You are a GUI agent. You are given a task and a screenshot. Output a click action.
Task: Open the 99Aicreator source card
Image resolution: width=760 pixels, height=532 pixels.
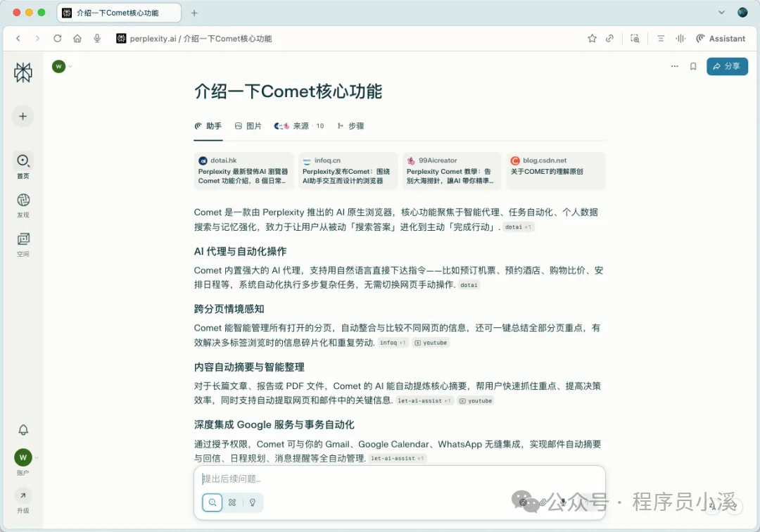click(452, 170)
